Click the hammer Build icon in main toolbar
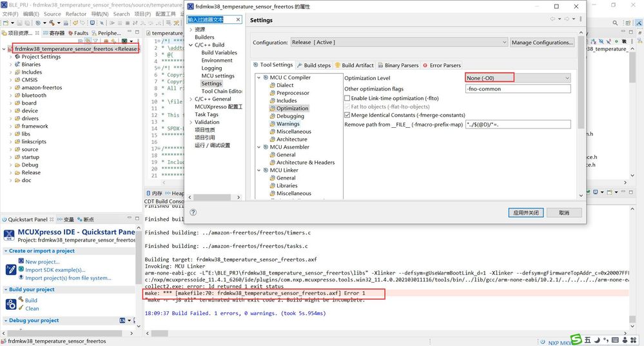644x346 pixels. pyautogui.click(x=52, y=23)
